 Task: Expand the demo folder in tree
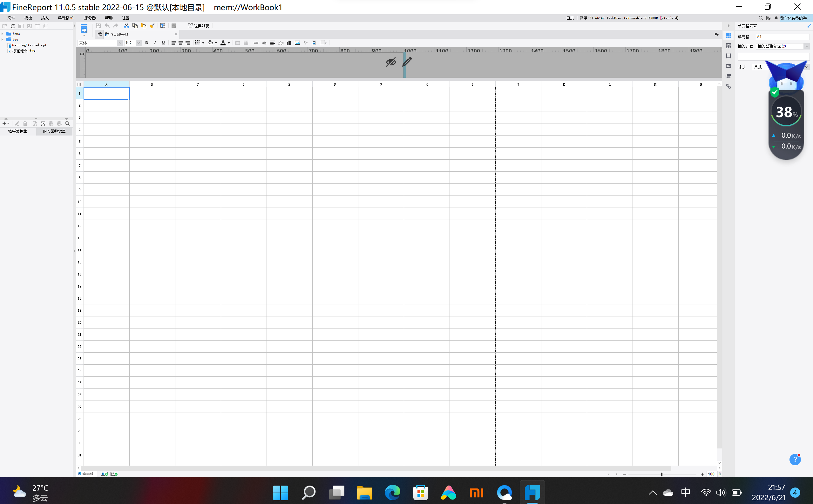(x=3, y=34)
